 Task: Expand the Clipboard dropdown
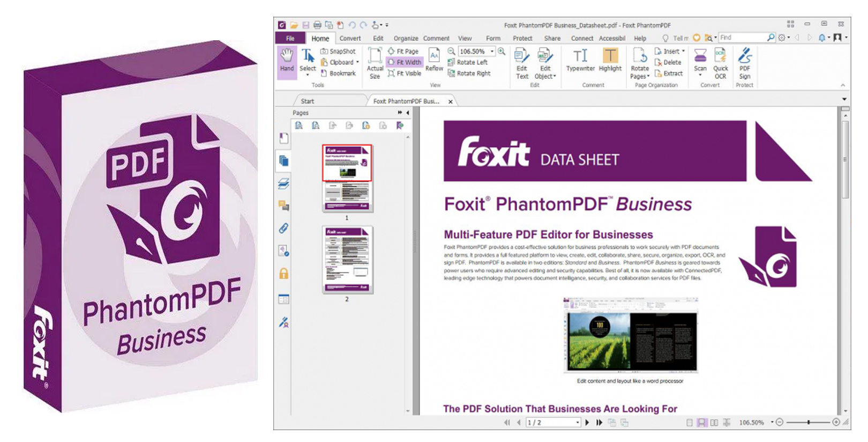point(357,62)
